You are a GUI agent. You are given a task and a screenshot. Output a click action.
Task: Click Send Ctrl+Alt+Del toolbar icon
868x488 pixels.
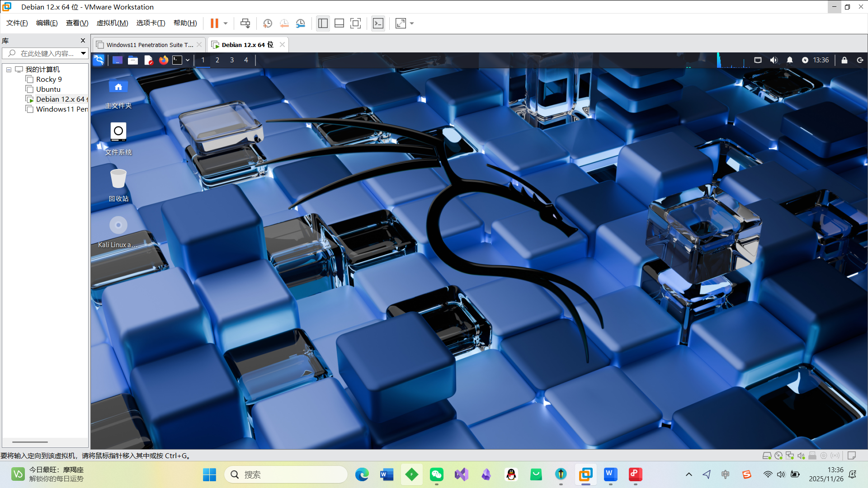(245, 23)
